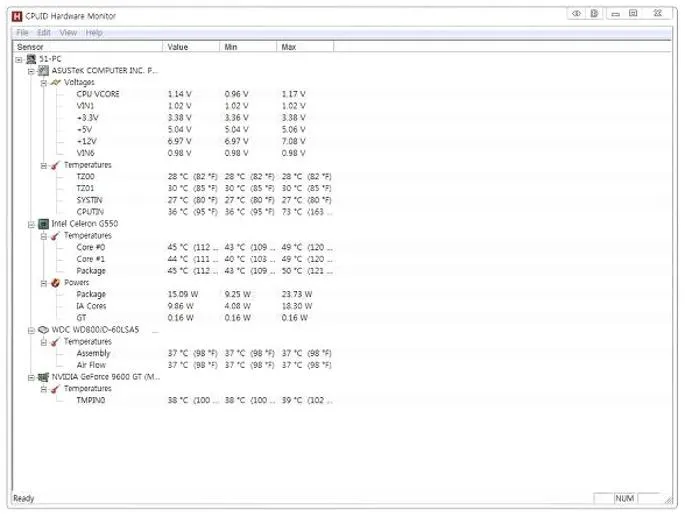The width and height of the screenshot is (685, 517).
Task: Click the Max column header
Action: (305, 47)
